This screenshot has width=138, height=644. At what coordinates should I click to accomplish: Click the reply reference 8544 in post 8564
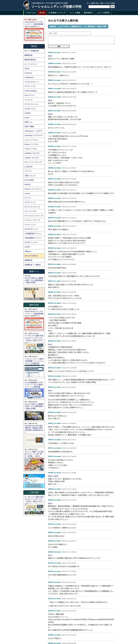50,504
